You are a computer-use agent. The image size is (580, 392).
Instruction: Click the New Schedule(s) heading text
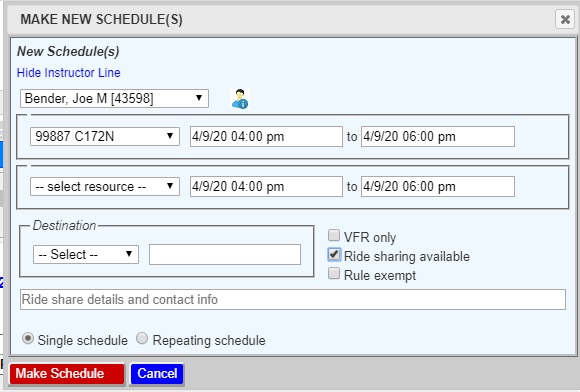click(68, 51)
